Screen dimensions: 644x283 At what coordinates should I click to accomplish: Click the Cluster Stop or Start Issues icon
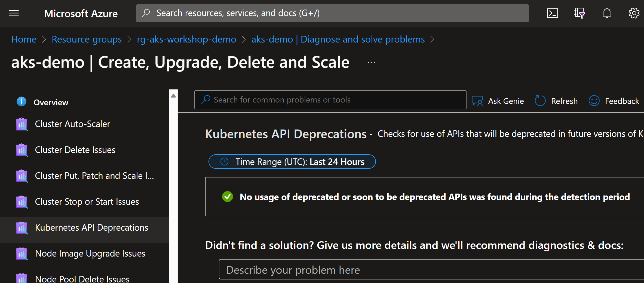point(22,202)
